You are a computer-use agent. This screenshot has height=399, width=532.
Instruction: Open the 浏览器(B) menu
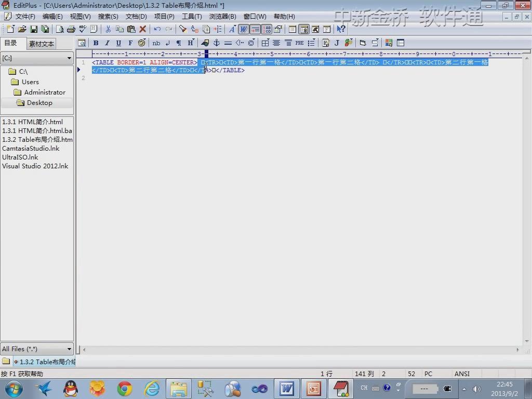click(222, 17)
